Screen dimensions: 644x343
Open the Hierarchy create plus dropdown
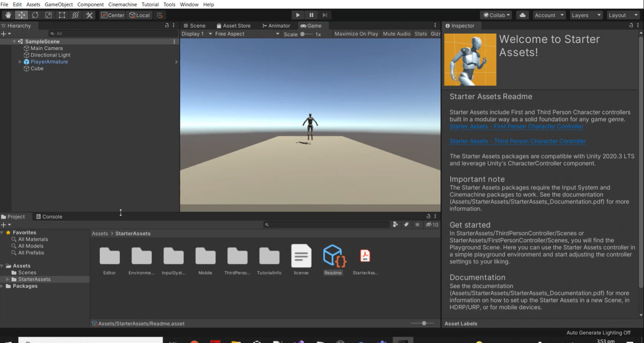(x=5, y=34)
